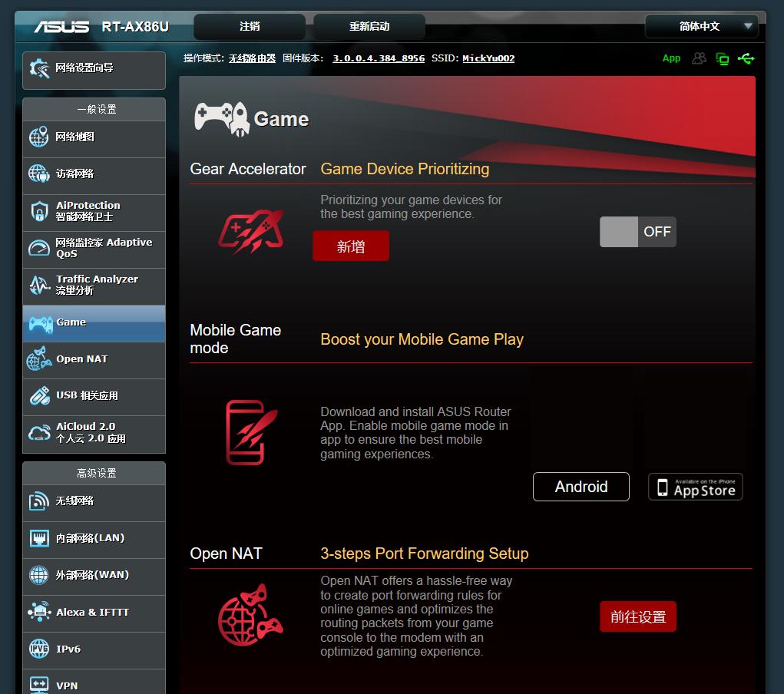
Task: Open the guest network icon in sidebar
Action: pyautogui.click(x=39, y=174)
